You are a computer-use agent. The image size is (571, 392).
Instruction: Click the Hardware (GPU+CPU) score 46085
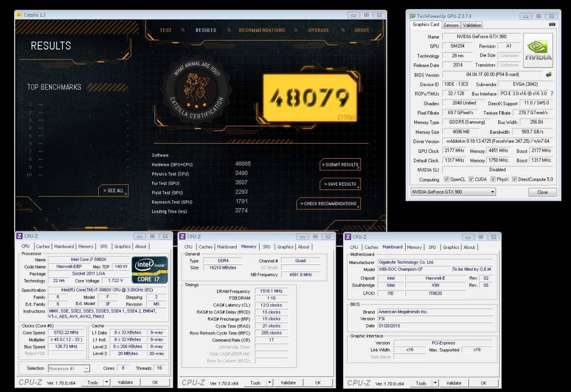pyautogui.click(x=243, y=164)
